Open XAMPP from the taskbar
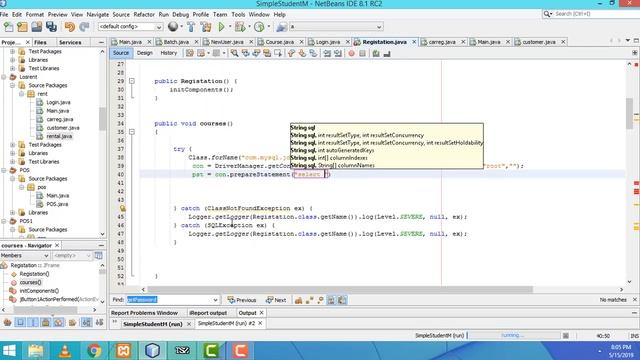The image size is (640, 360). click(x=123, y=351)
